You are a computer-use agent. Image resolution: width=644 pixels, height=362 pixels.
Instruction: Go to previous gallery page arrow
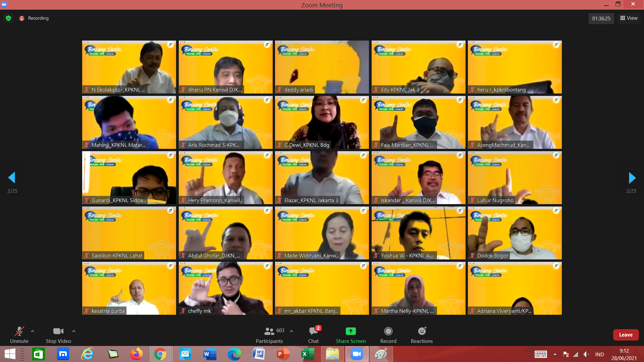pyautogui.click(x=12, y=178)
